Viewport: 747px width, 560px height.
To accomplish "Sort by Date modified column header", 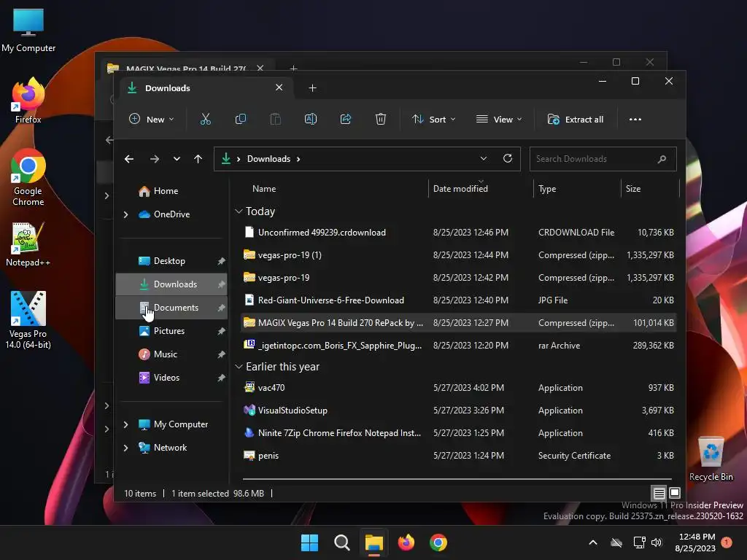I will point(460,189).
